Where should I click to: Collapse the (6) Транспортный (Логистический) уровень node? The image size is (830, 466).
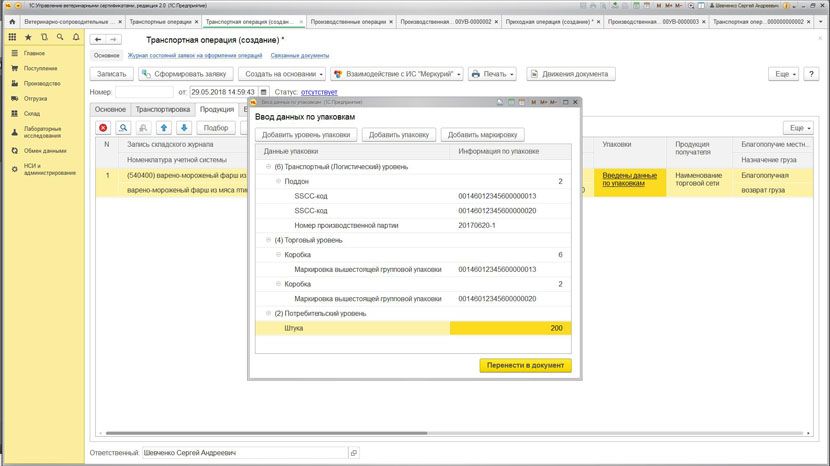click(268, 167)
